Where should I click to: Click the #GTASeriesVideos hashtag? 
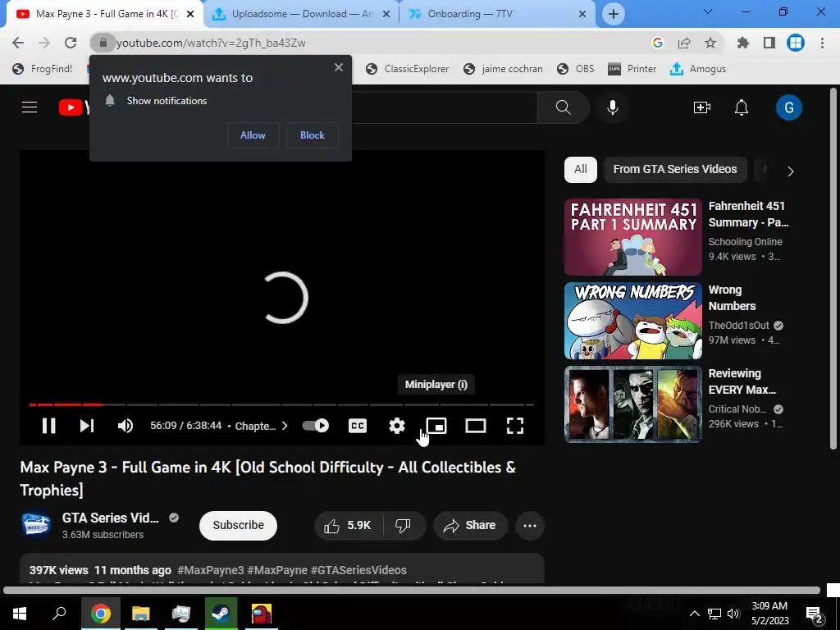(358, 570)
